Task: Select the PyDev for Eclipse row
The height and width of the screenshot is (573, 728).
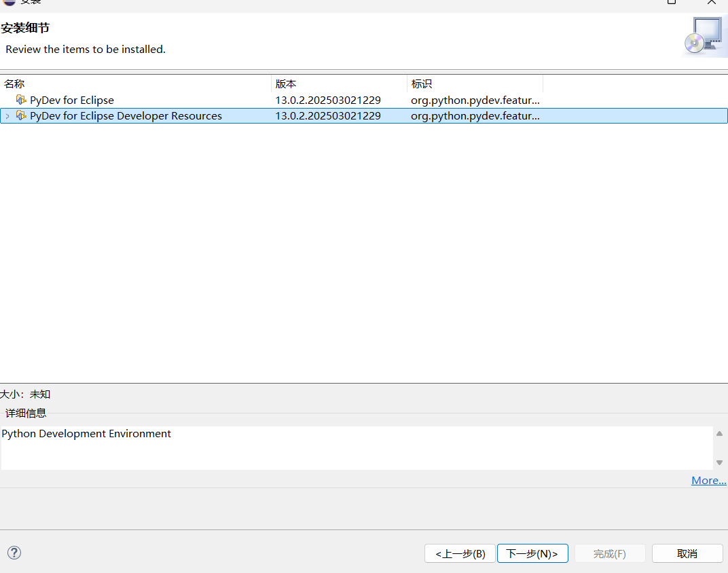Action: tap(364, 100)
